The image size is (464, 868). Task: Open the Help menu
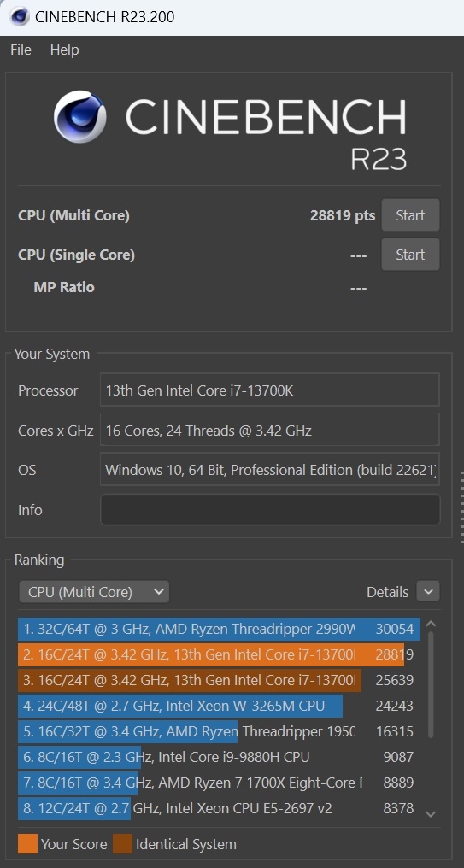click(64, 50)
